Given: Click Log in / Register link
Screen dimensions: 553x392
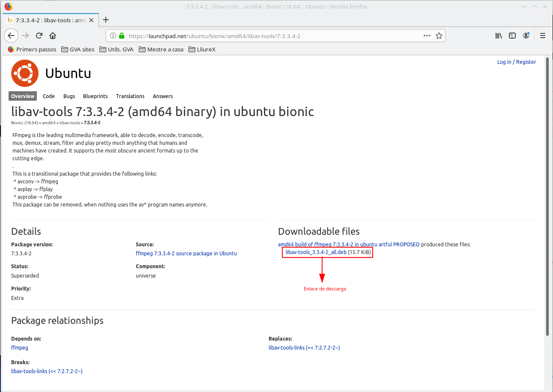Looking at the screenshot, I should click(516, 62).
